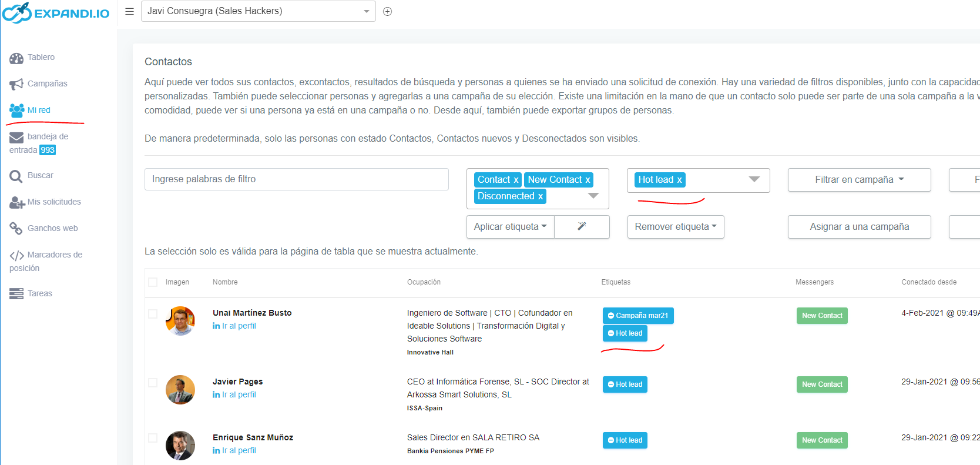The image size is (980, 465).
Task: Open the Tablero dashboard icon
Action: click(x=16, y=58)
